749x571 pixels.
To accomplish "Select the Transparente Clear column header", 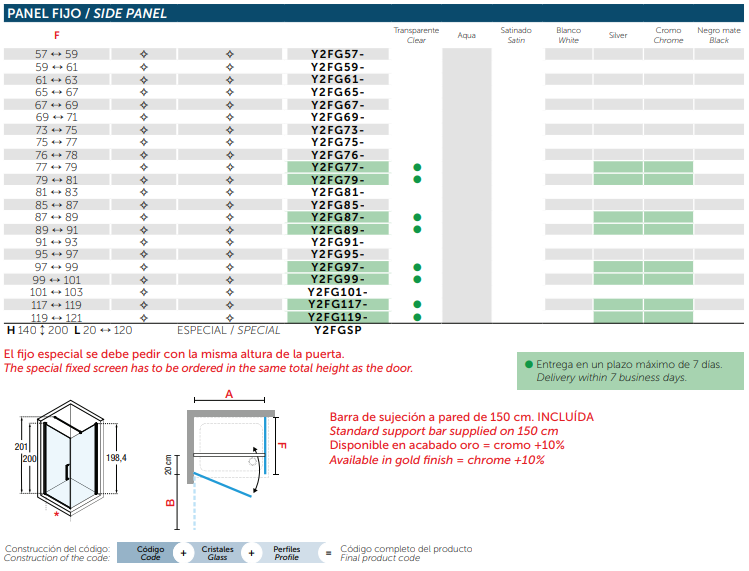I will 416,35.
